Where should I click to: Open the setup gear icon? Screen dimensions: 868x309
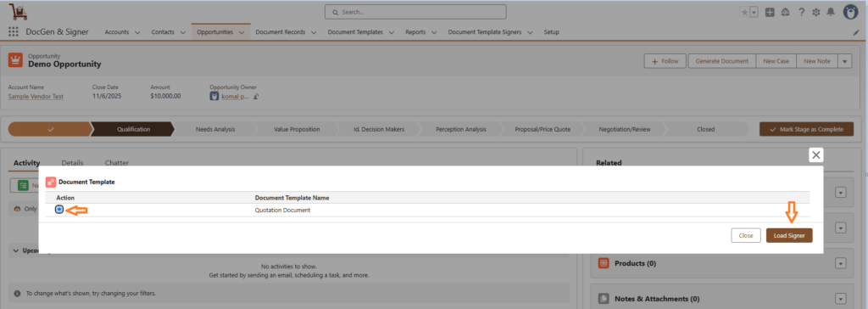click(x=816, y=12)
